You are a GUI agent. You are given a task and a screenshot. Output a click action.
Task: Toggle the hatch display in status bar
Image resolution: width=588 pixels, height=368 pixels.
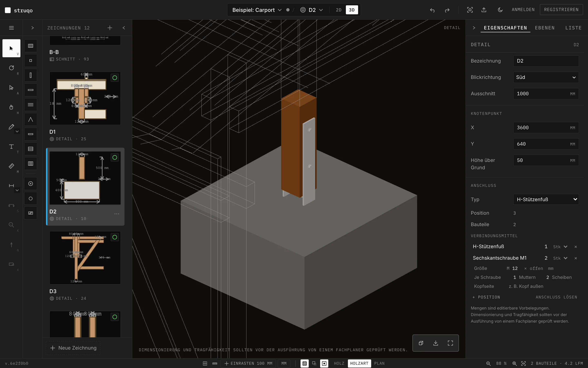(304, 363)
